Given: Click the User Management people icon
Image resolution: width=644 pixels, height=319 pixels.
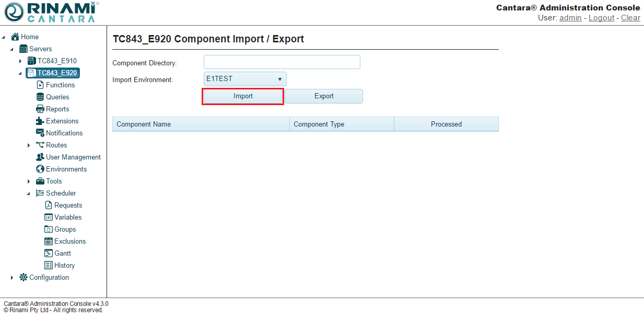Looking at the screenshot, I should [40, 157].
